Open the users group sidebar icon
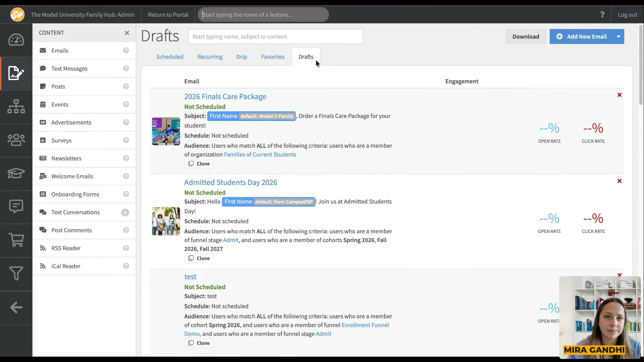The height and width of the screenshot is (362, 644). point(16,140)
